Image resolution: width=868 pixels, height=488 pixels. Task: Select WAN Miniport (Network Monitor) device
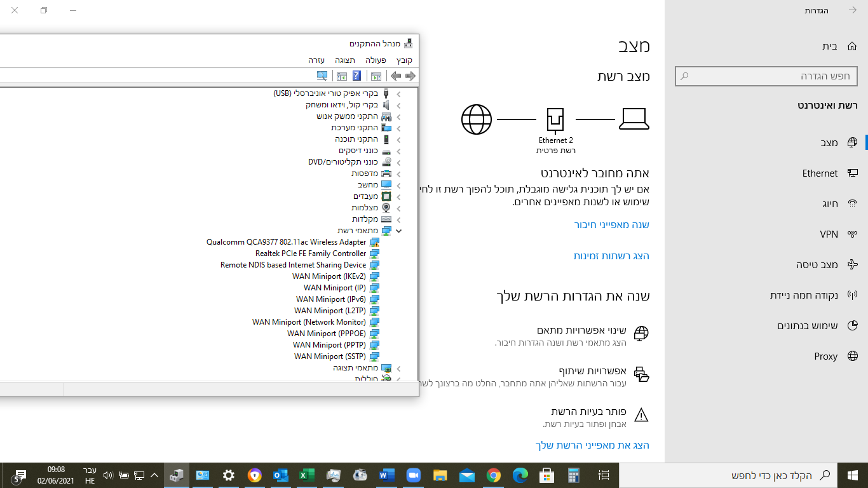309,322
